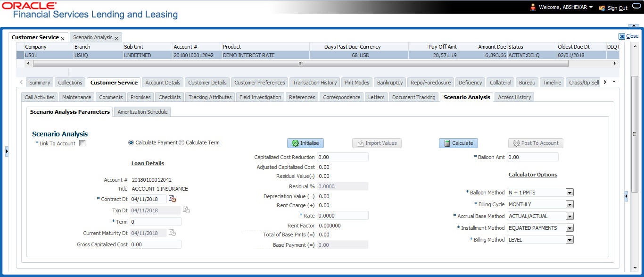This screenshot has width=644, height=277.
Task: Click the Txn Dt calendar icon
Action: coord(186,210)
